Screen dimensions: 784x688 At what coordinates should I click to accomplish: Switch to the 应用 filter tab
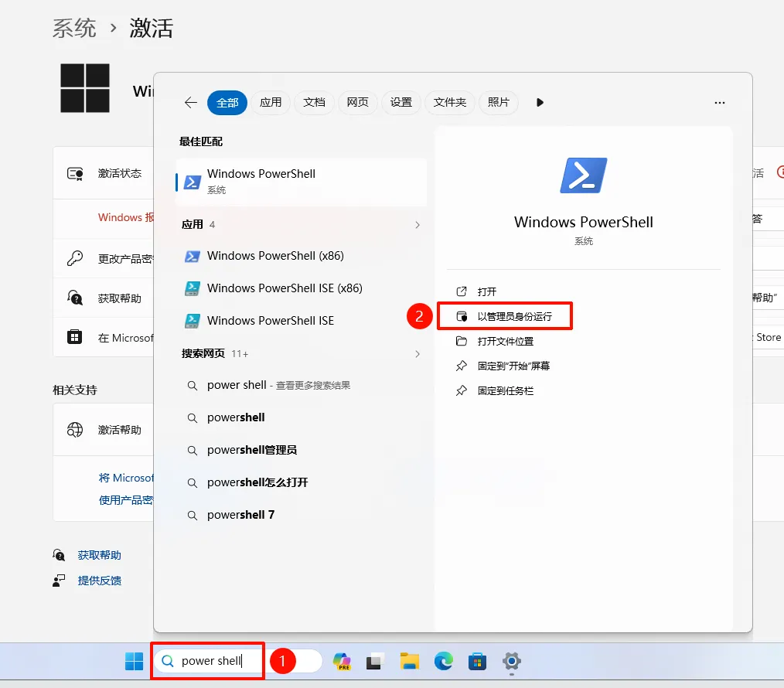[271, 103]
